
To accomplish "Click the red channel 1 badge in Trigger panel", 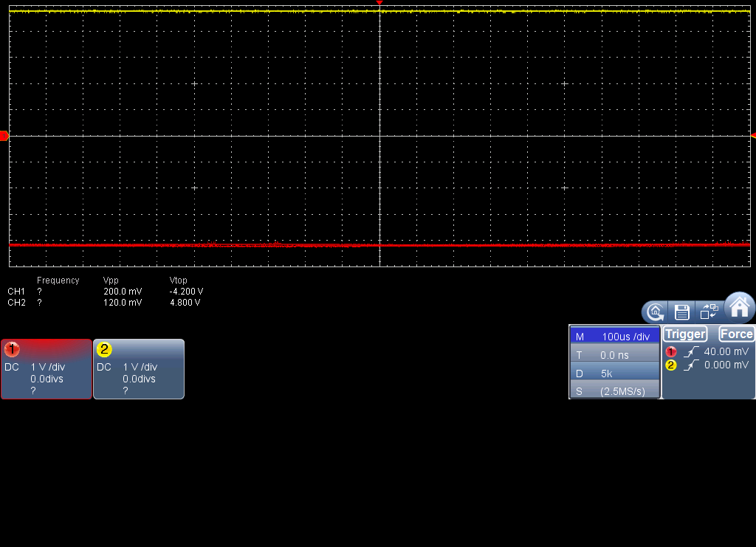I will tap(670, 352).
